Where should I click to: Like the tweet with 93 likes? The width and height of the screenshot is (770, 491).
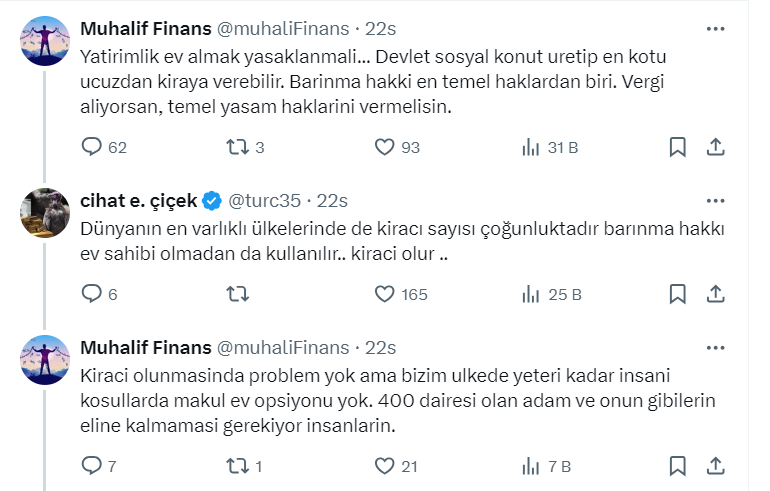click(385, 148)
